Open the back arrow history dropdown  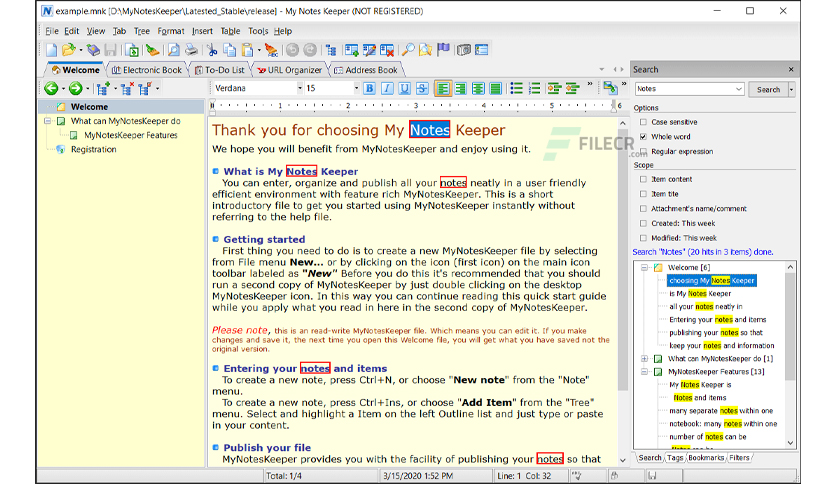tap(63, 89)
